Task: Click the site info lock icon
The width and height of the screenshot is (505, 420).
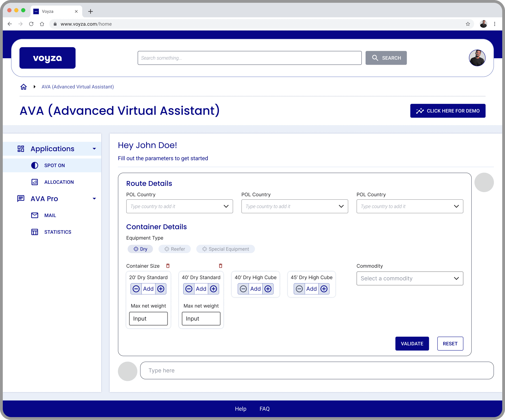Action: (x=55, y=24)
